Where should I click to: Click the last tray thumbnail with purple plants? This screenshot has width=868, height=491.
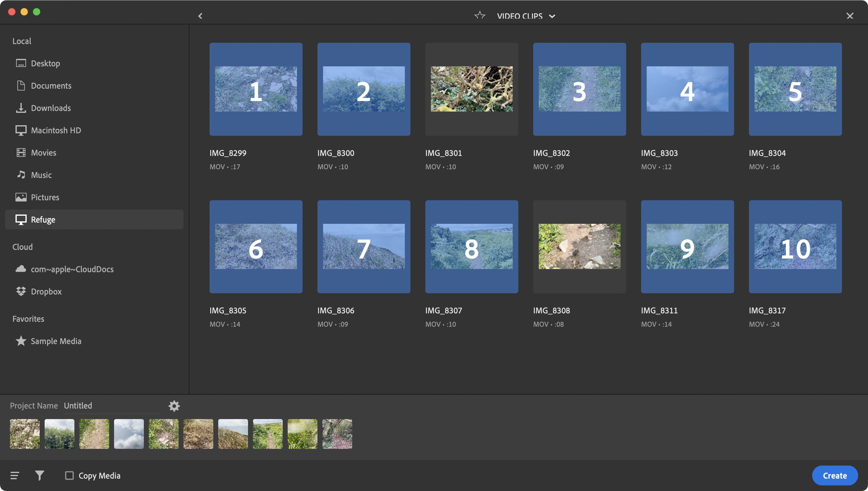pyautogui.click(x=337, y=434)
